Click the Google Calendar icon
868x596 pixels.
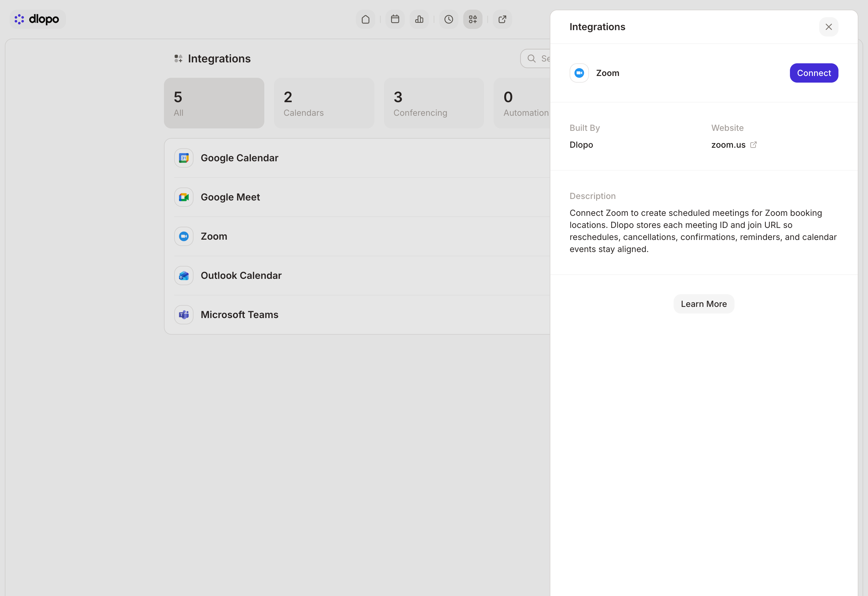coord(184,158)
